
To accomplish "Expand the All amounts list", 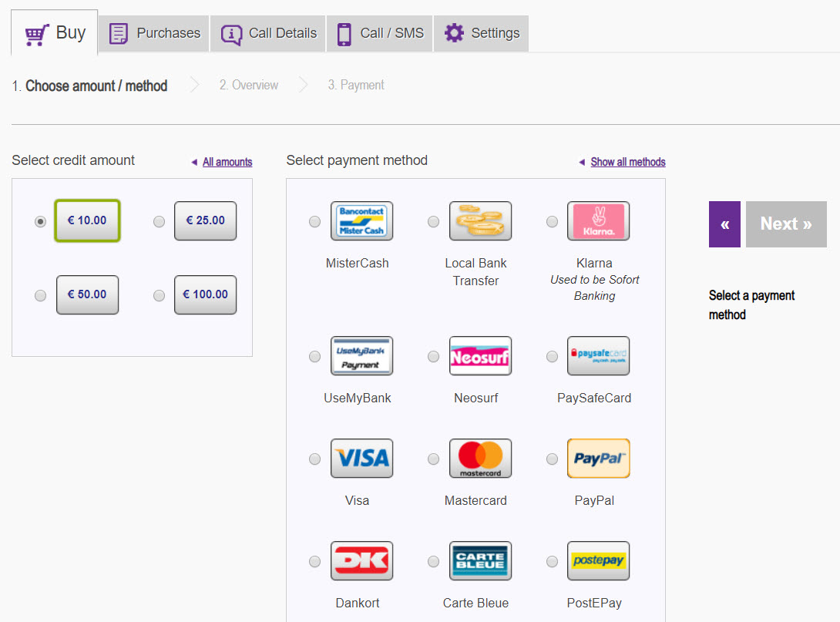I will click(227, 162).
